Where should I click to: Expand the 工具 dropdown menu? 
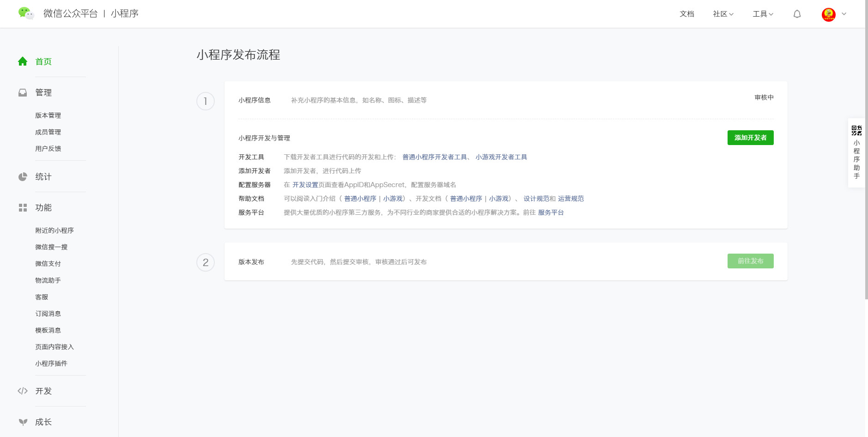pyautogui.click(x=763, y=14)
